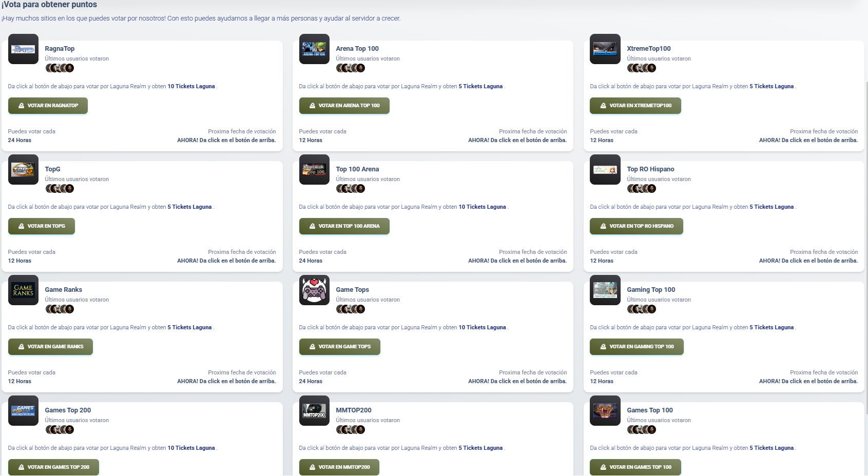Click the MMTOP200 logo

[x=314, y=411]
